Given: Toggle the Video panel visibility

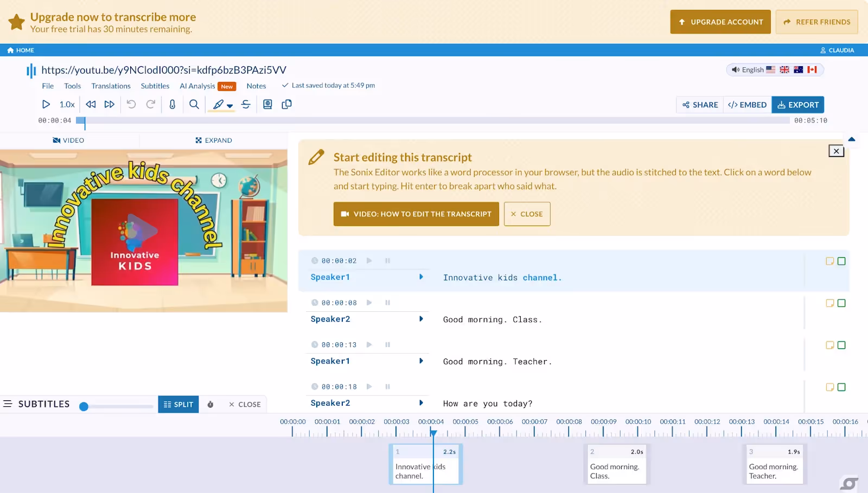Looking at the screenshot, I should pos(69,140).
